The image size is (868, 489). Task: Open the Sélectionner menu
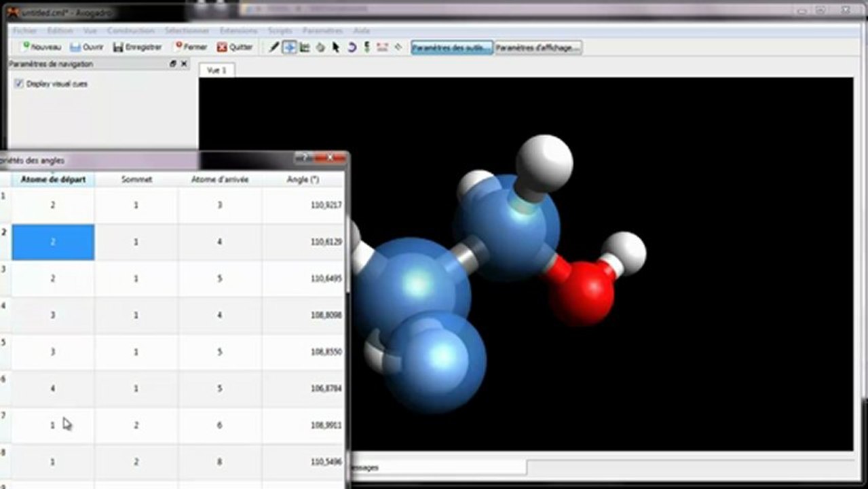[x=187, y=31]
